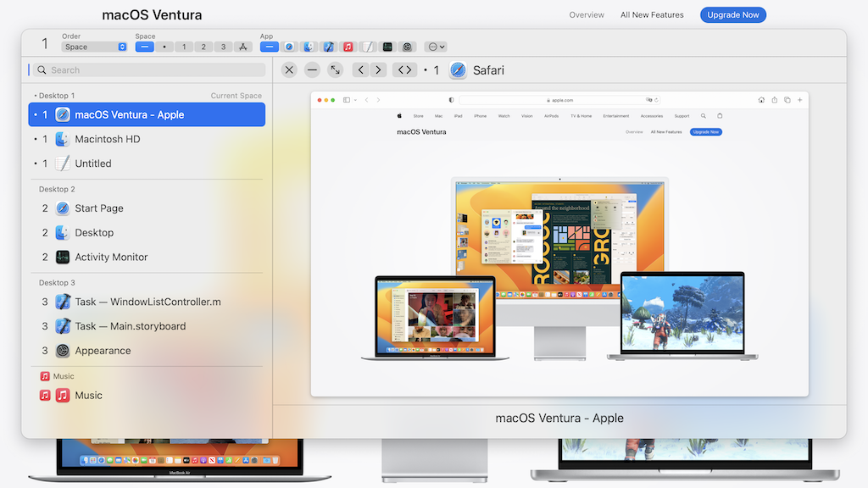Click macOS Ventura – Apple title below preview

(x=559, y=419)
